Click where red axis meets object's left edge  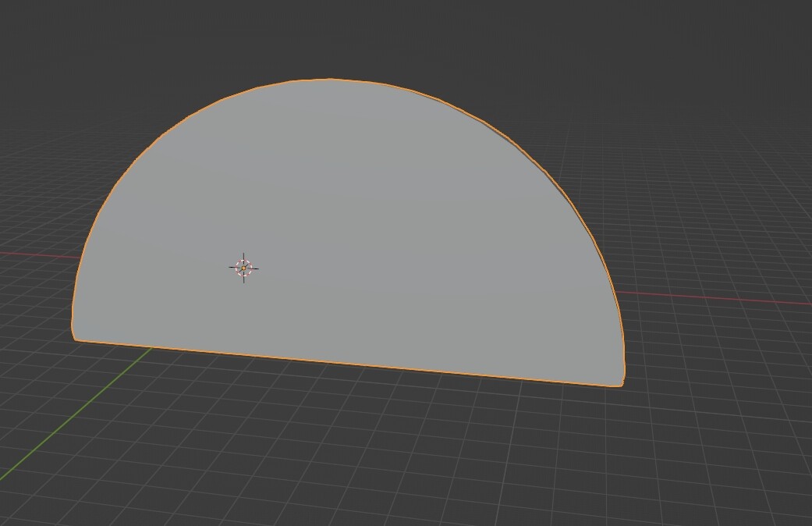pyautogui.click(x=81, y=257)
